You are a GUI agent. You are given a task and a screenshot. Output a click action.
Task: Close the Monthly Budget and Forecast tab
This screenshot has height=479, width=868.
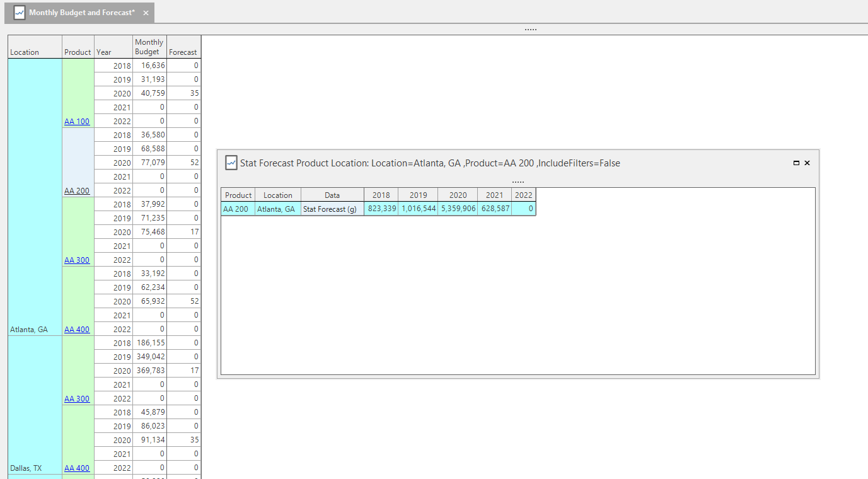point(146,13)
